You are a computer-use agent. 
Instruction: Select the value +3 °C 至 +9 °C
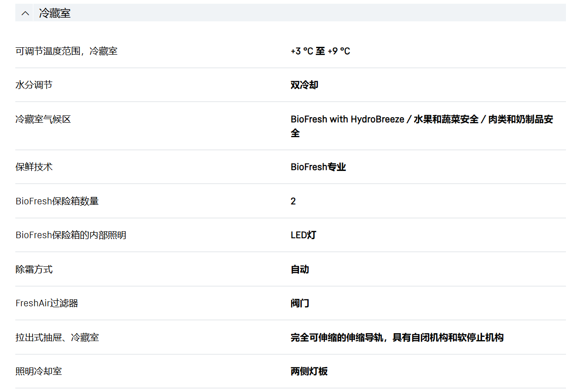point(320,51)
